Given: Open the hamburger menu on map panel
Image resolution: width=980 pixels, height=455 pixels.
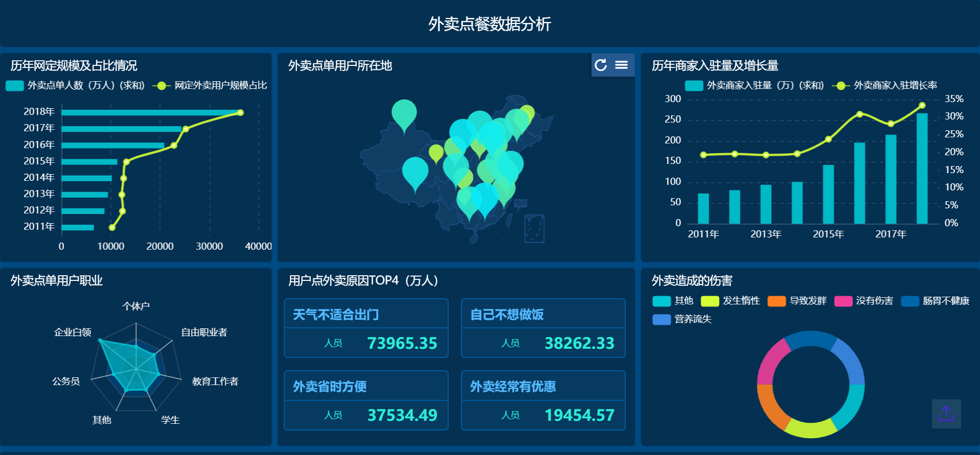Looking at the screenshot, I should (621, 65).
